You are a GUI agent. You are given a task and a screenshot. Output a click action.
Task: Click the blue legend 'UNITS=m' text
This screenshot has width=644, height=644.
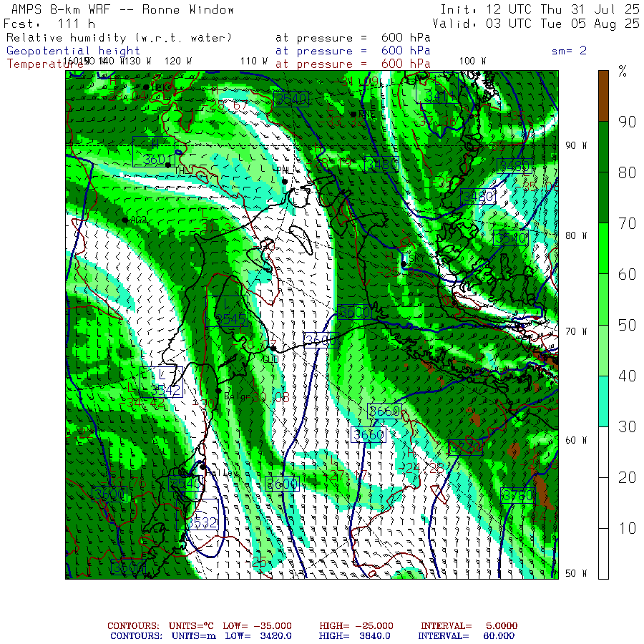tap(193, 636)
